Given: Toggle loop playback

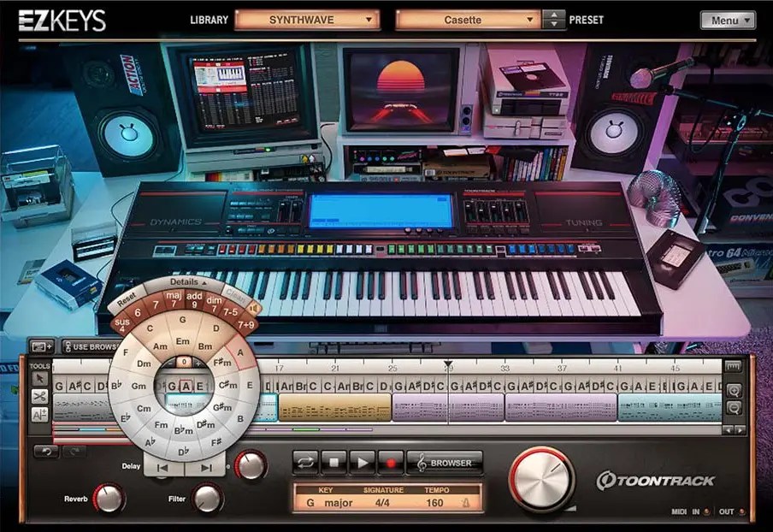Looking at the screenshot, I should (x=304, y=463).
